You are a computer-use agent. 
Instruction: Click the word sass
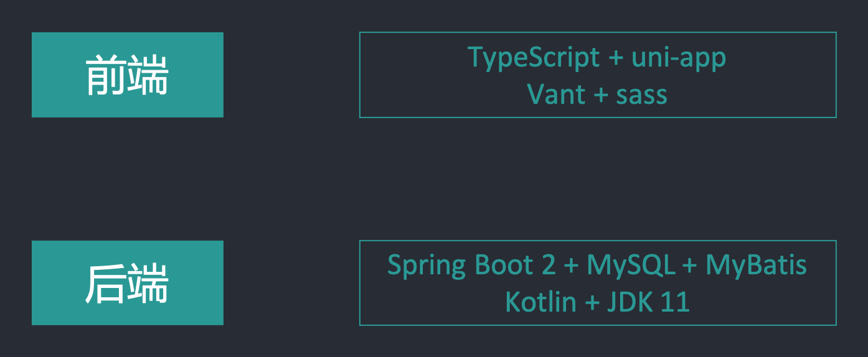[x=641, y=95]
